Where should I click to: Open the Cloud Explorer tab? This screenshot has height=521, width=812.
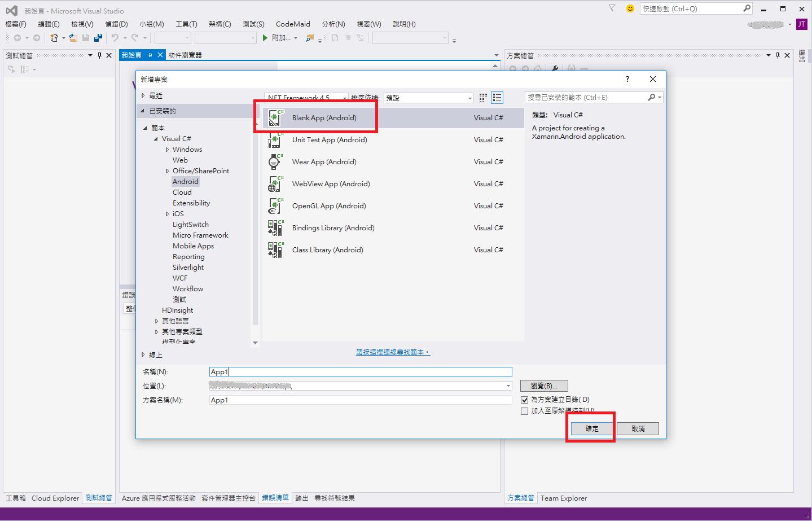point(55,498)
